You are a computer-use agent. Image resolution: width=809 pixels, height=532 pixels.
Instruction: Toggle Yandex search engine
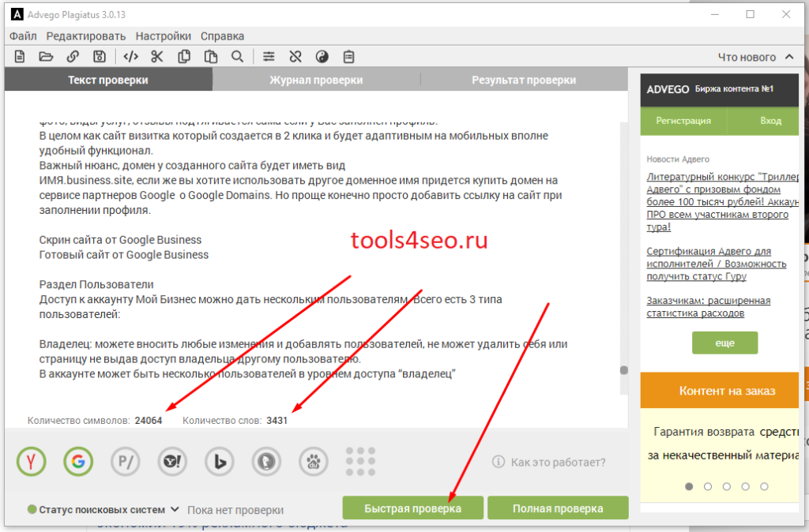coord(32,462)
